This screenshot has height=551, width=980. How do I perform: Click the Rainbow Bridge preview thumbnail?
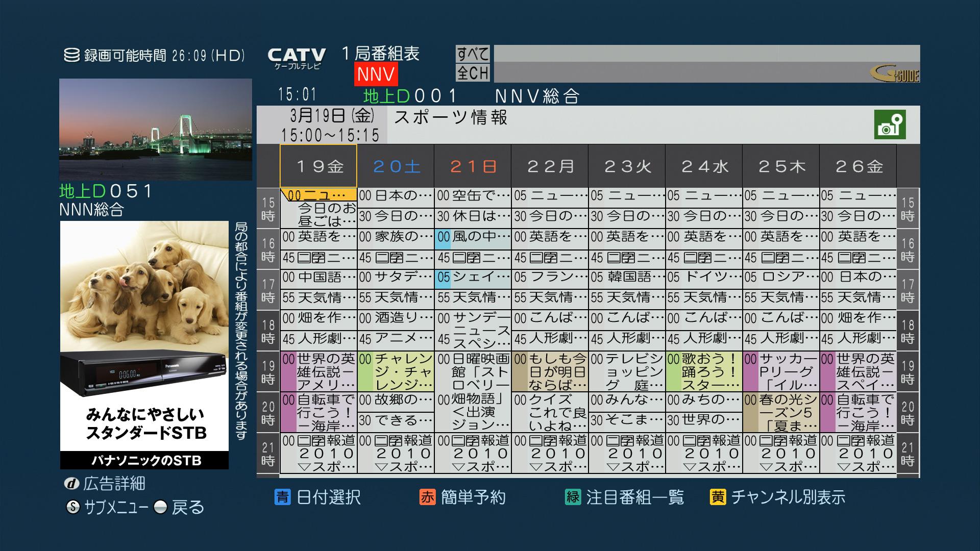tap(156, 130)
